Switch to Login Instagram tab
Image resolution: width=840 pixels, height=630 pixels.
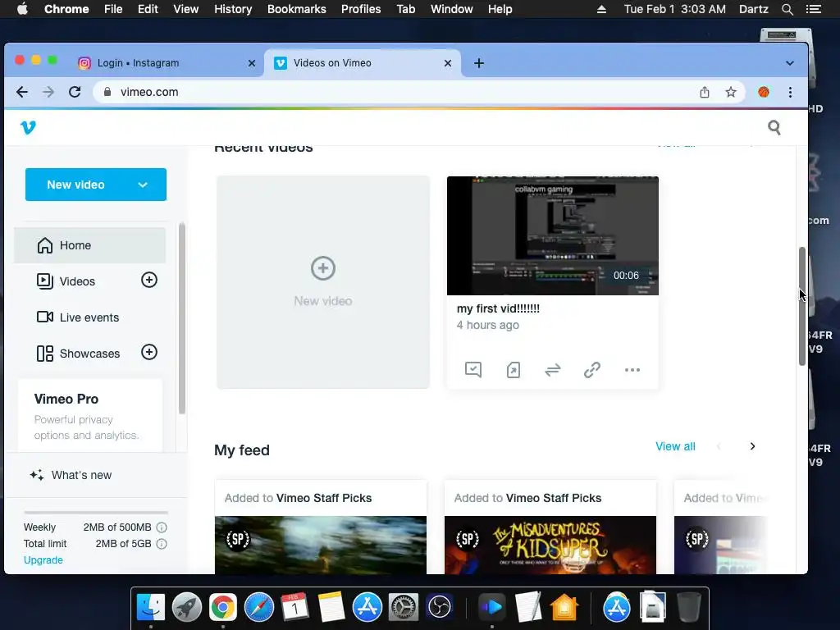pos(166,63)
